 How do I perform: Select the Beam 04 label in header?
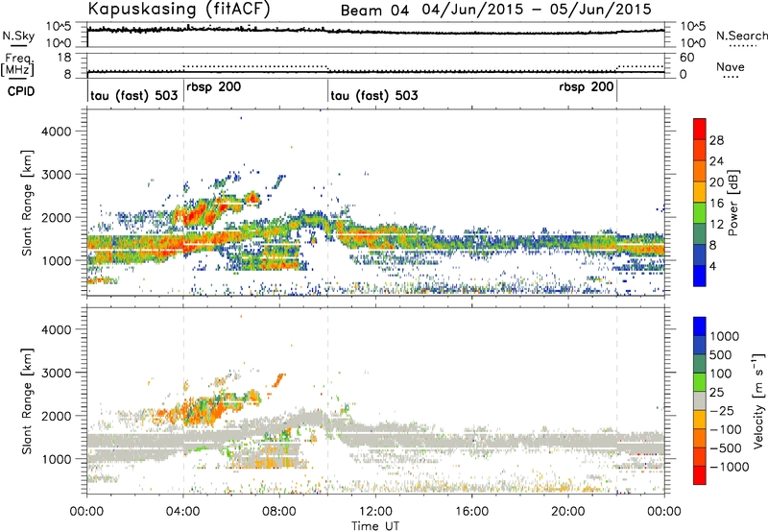(x=374, y=11)
